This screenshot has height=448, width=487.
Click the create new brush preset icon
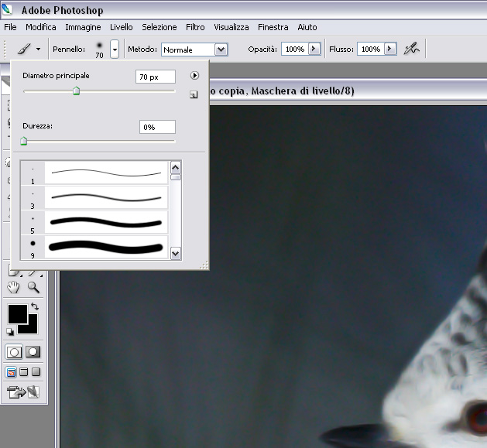[x=194, y=94]
